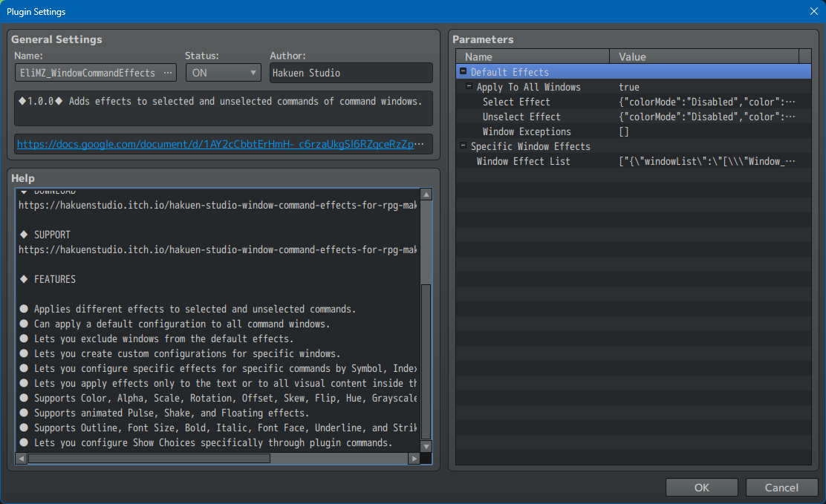Click the Name column header
The width and height of the screenshot is (826, 504).
[533, 56]
